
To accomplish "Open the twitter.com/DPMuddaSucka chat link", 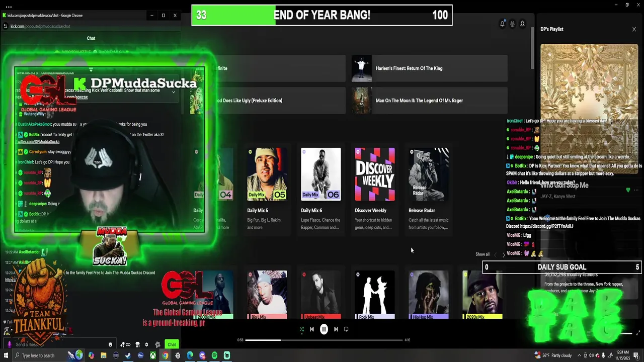I will 38,142.
